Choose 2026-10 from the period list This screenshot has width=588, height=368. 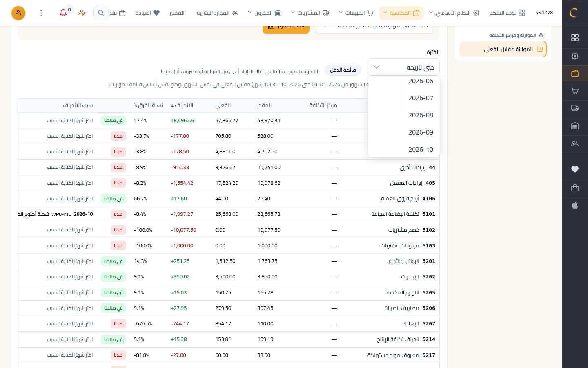[x=404, y=150]
